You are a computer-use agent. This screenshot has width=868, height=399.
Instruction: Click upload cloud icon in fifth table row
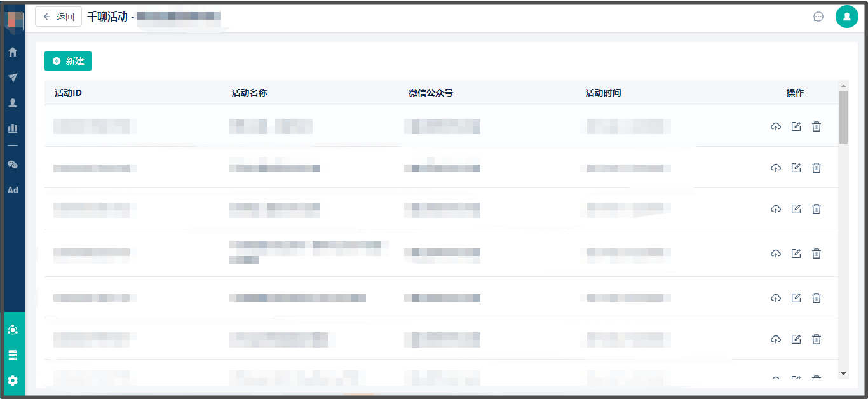776,298
